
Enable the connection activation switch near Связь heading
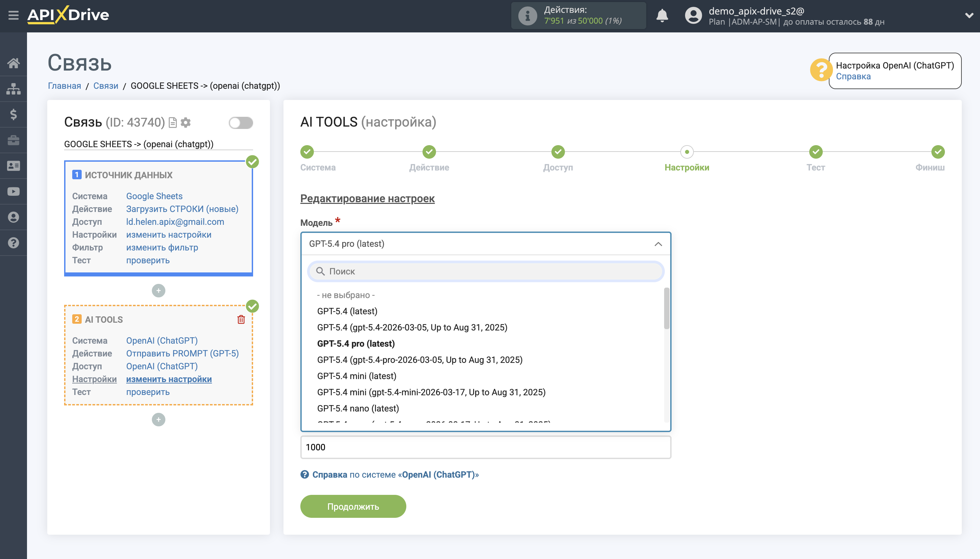[x=241, y=122]
